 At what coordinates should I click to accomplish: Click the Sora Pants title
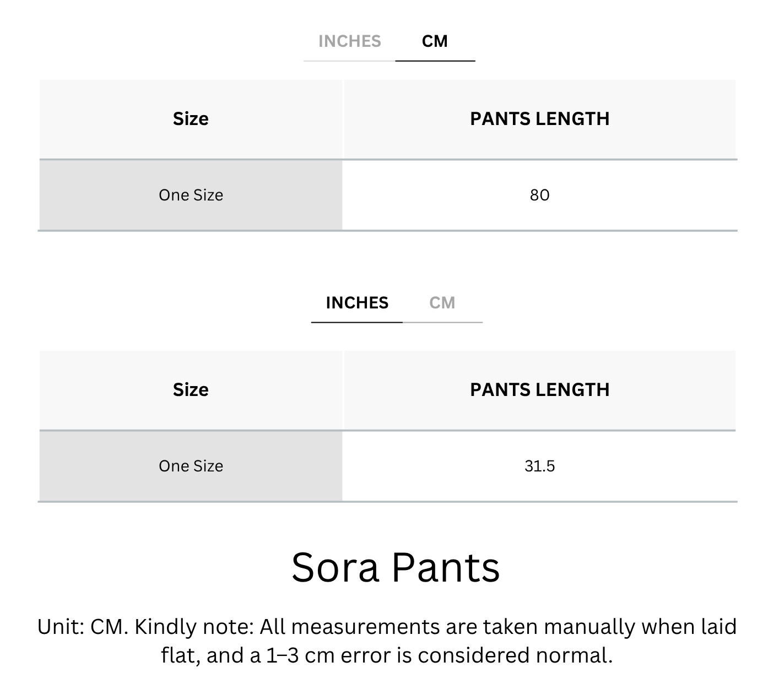click(x=395, y=567)
